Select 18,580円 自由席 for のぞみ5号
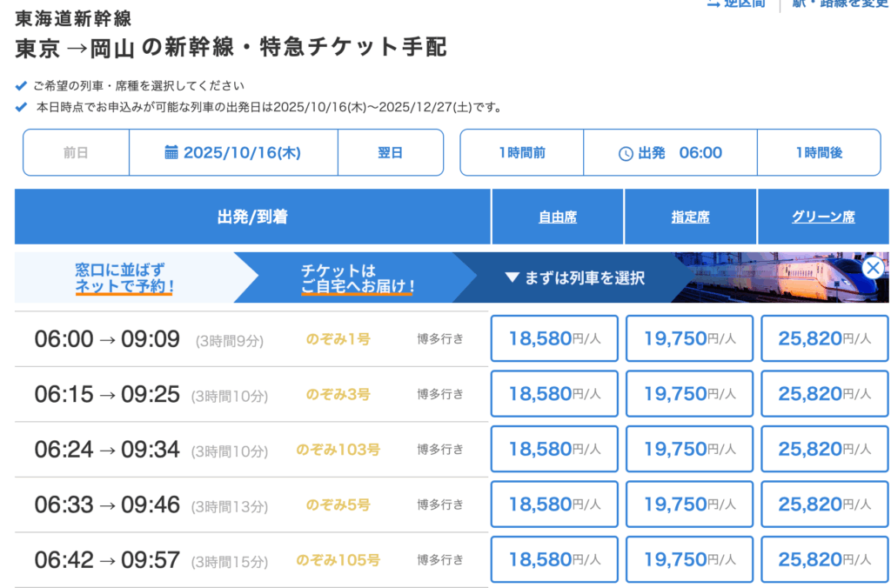Viewport: 891px width, 588px height. (x=554, y=504)
